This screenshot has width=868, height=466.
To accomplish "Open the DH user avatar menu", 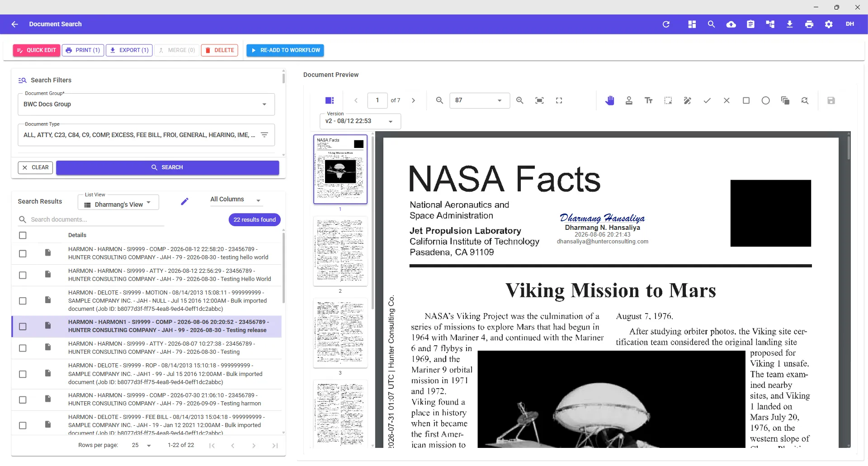I will [x=850, y=24].
